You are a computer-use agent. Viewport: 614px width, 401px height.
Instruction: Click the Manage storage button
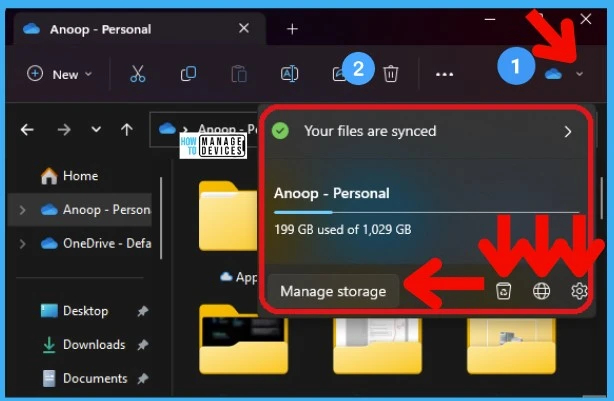tap(333, 291)
